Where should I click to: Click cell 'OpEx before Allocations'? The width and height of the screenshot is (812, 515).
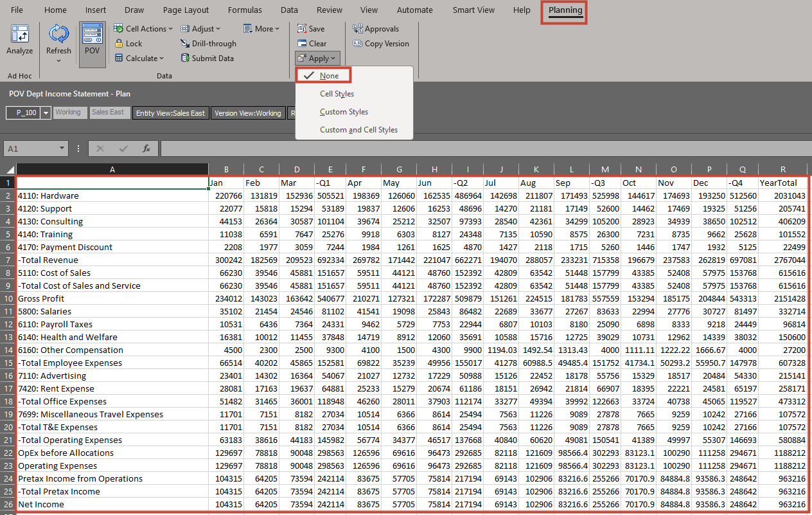(x=112, y=453)
